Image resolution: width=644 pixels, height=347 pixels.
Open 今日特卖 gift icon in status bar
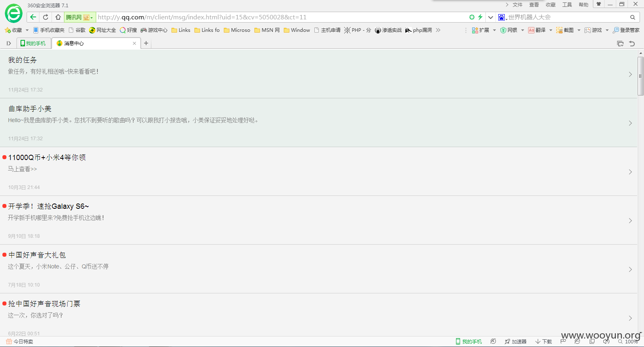point(19,341)
